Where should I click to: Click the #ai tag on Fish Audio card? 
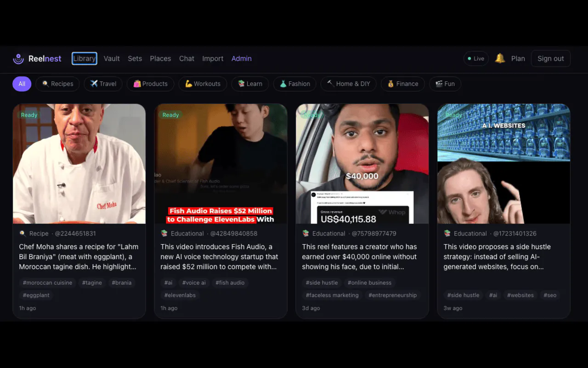click(169, 283)
